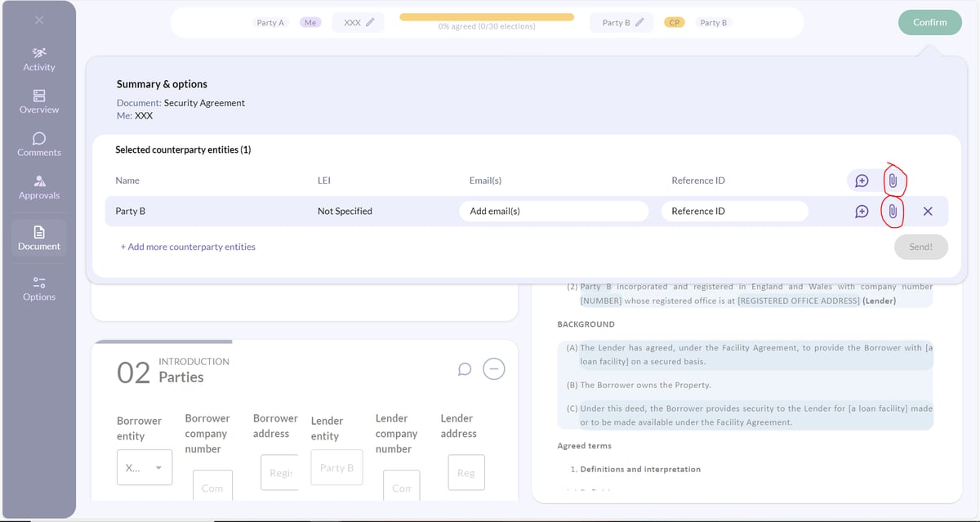Open the Activity panel in sidebar
The width and height of the screenshot is (980, 522).
(39, 60)
